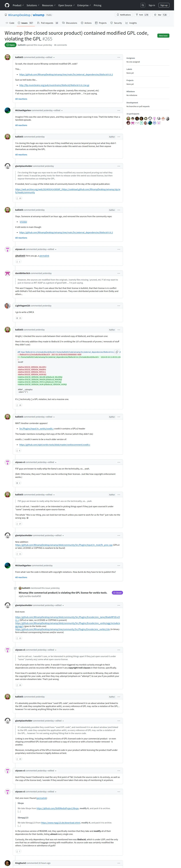Screen dimensions: 181x868
Task: Star the winamp repository
Action: 160,15
